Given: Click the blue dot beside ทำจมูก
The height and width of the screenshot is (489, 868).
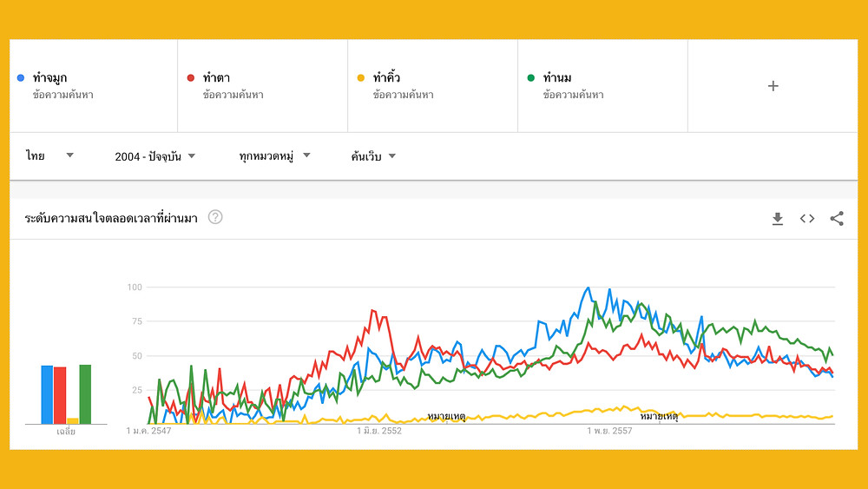Looking at the screenshot, I should tap(21, 78).
